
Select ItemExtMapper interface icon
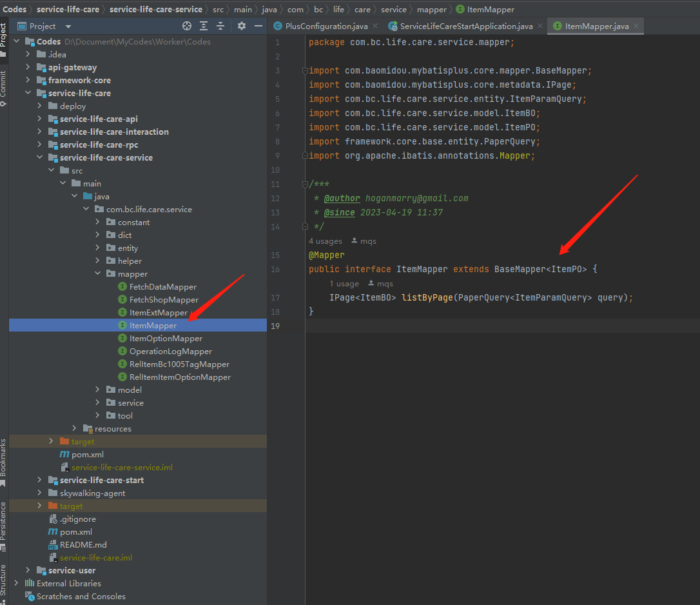(x=122, y=312)
